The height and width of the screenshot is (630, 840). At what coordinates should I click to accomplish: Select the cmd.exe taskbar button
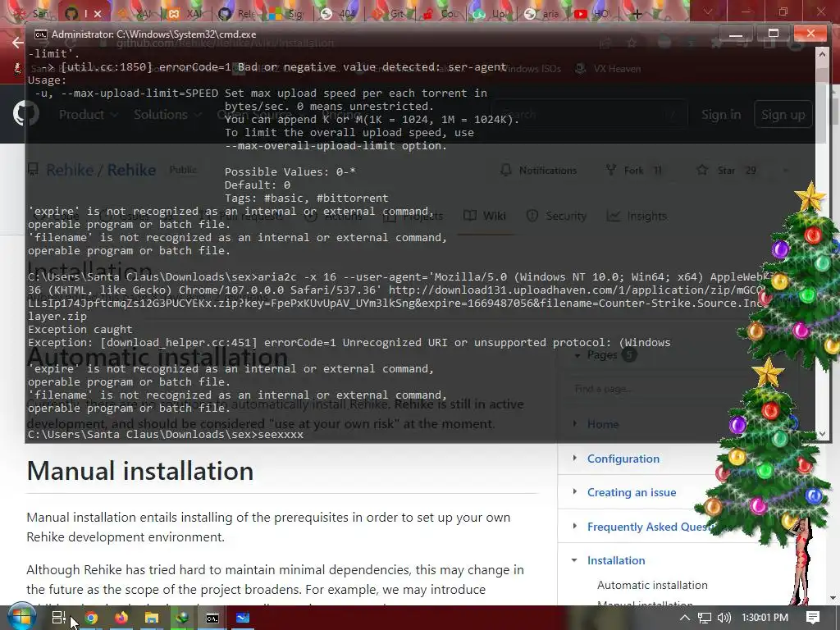pyautogui.click(x=212, y=618)
